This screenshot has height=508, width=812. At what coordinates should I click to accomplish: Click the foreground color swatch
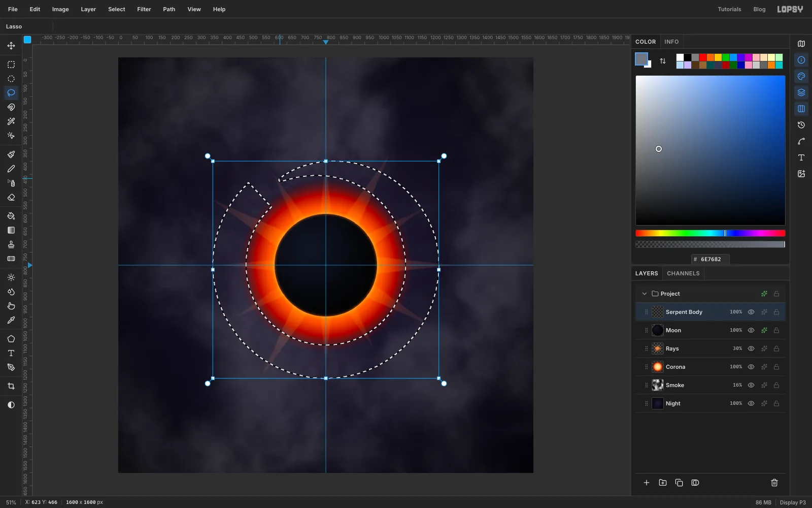[x=641, y=59]
